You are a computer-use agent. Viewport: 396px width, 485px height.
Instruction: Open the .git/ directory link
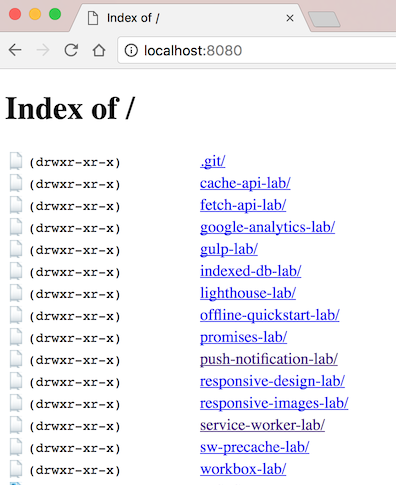pyautogui.click(x=213, y=161)
